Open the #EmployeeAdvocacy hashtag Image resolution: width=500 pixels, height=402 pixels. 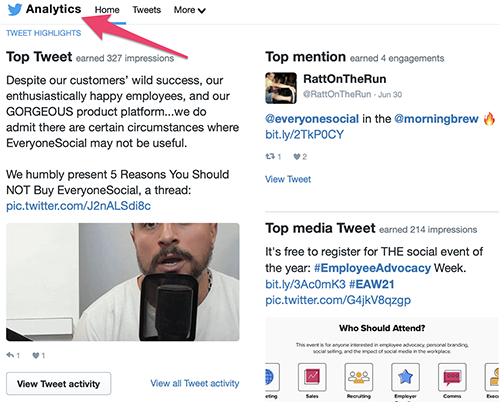372,268
